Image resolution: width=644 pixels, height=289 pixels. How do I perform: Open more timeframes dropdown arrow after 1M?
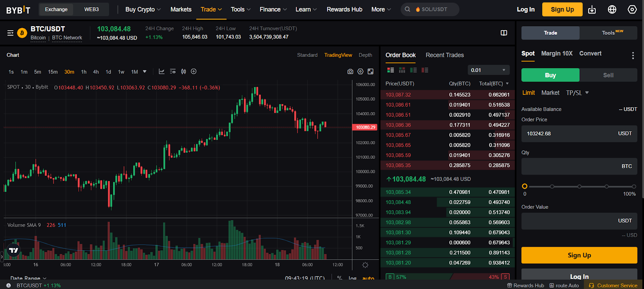[144, 71]
